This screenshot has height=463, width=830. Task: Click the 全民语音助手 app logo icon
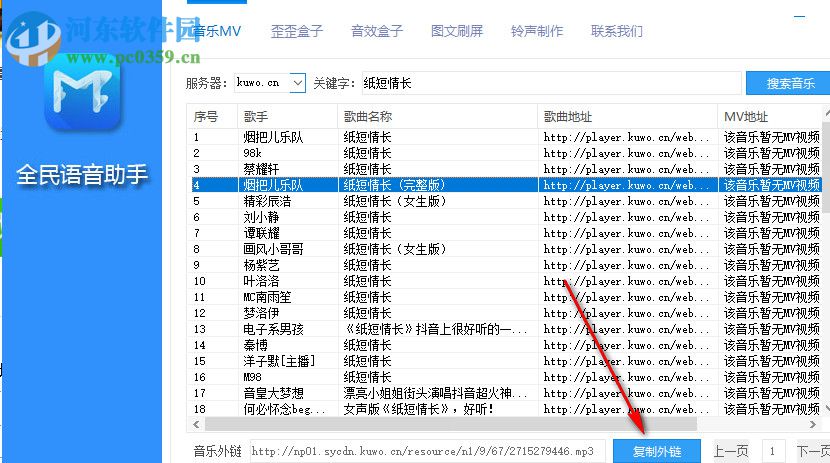83,92
